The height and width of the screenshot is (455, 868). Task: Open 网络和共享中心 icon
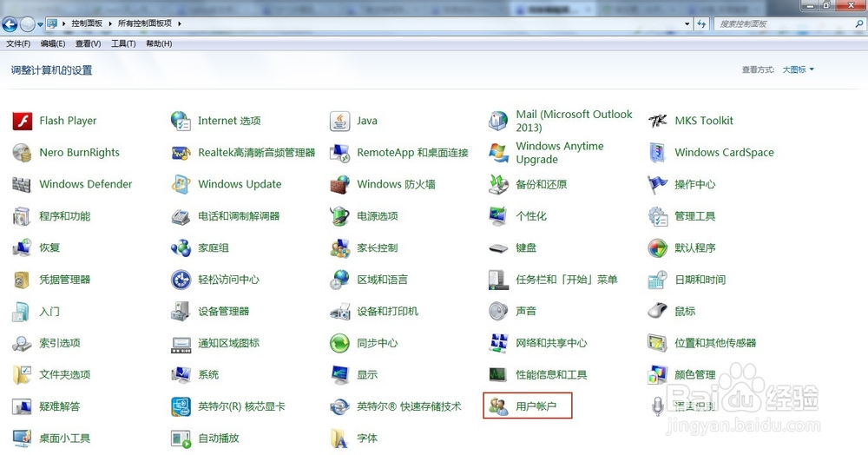click(498, 343)
